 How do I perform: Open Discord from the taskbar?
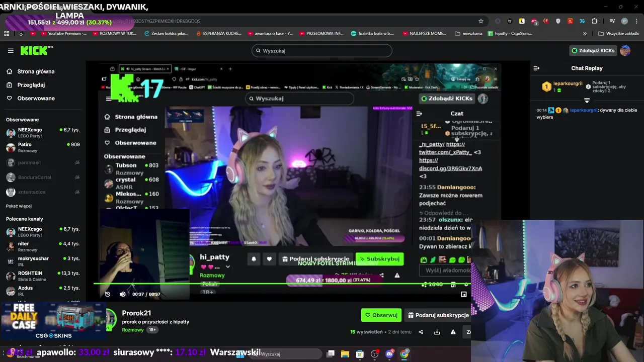(389, 354)
